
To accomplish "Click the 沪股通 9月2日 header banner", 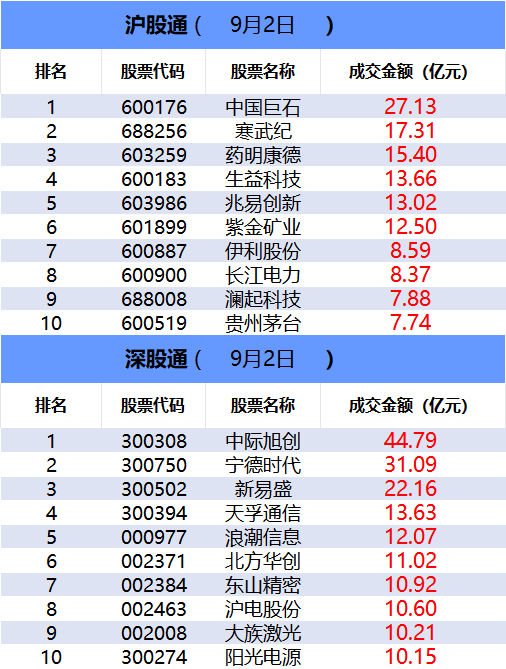I will pos(253,25).
